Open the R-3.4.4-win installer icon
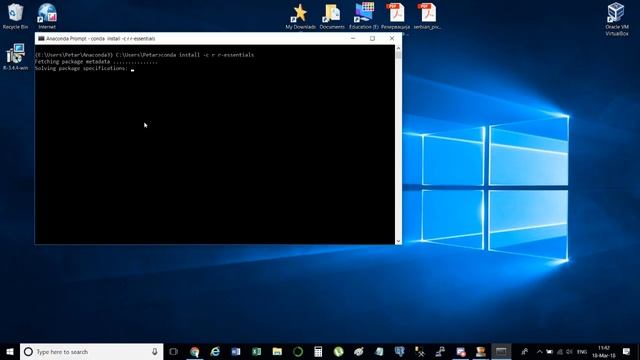640x360 pixels. [16, 56]
